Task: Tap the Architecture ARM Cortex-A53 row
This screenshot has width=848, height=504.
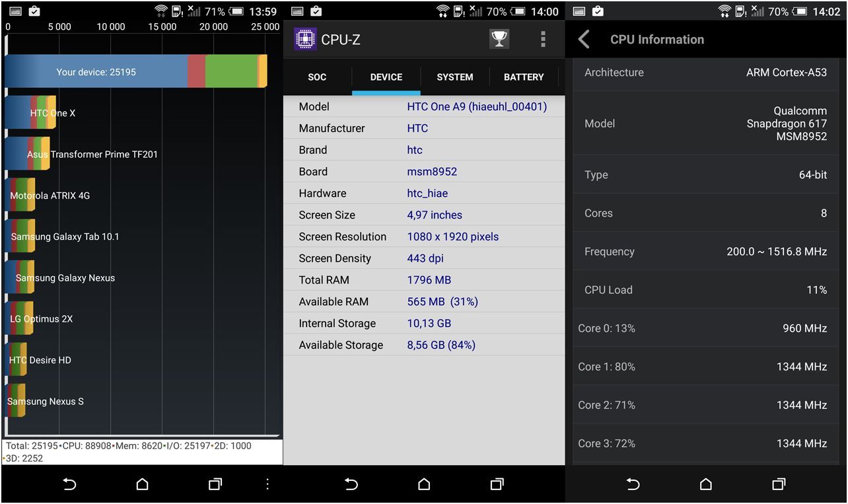Action: pyautogui.click(x=705, y=73)
